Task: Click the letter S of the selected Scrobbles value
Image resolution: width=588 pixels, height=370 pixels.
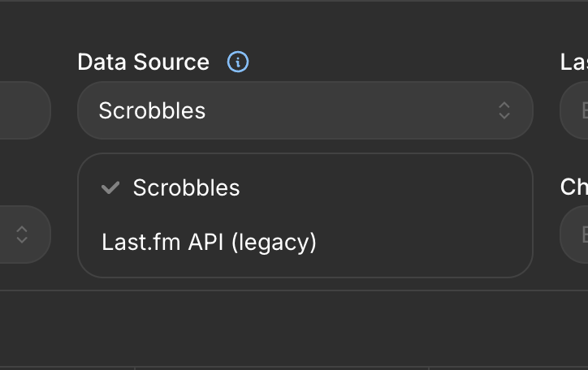Action: click(x=106, y=110)
